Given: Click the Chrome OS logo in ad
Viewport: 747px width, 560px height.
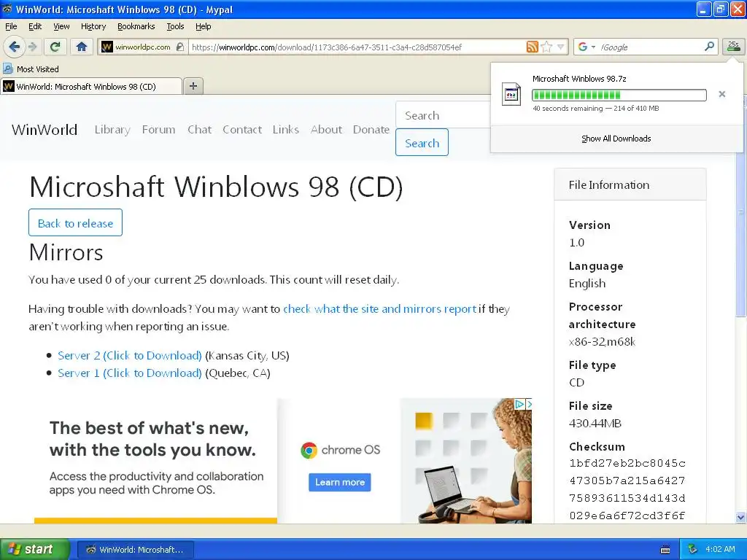Looking at the screenshot, I should (340, 450).
